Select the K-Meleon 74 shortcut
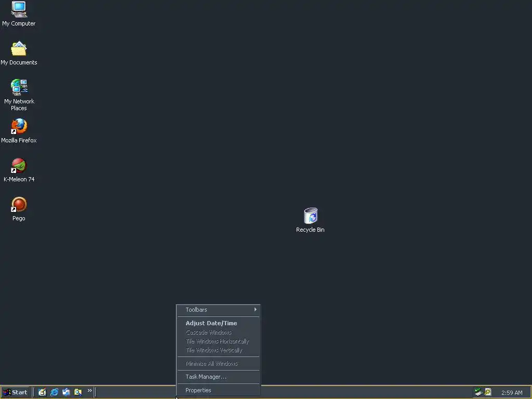 pos(19,165)
